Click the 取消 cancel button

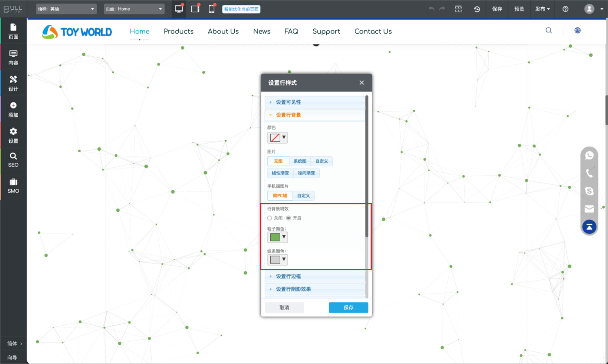[x=284, y=308]
